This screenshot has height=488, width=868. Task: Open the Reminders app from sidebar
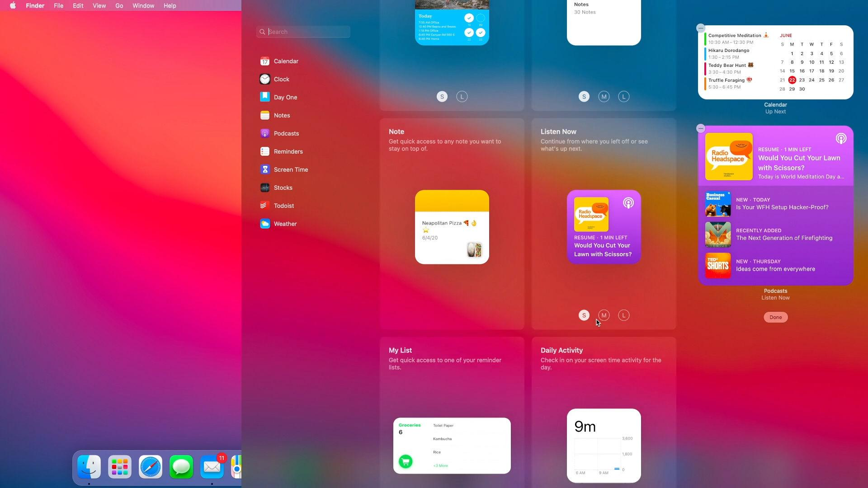[x=288, y=151]
